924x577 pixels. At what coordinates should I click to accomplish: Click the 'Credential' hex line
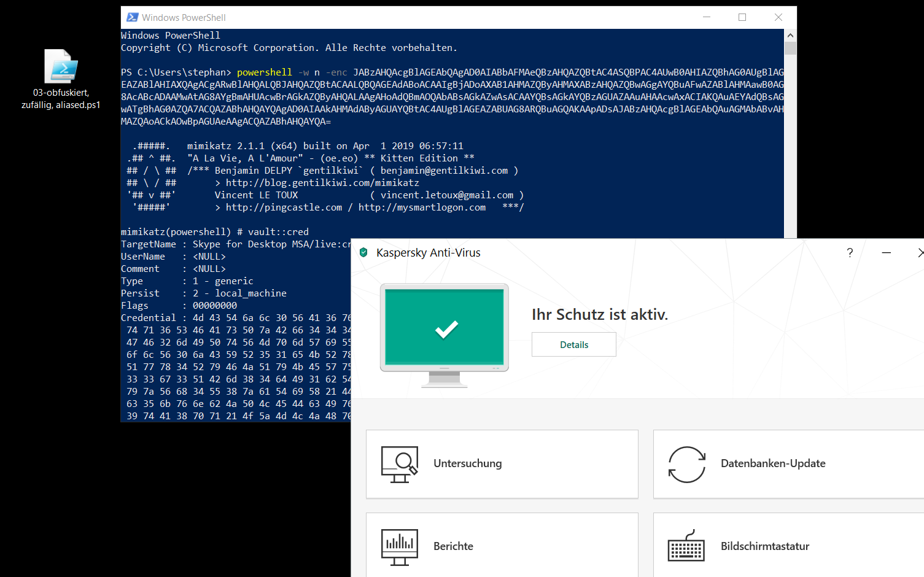(236, 318)
